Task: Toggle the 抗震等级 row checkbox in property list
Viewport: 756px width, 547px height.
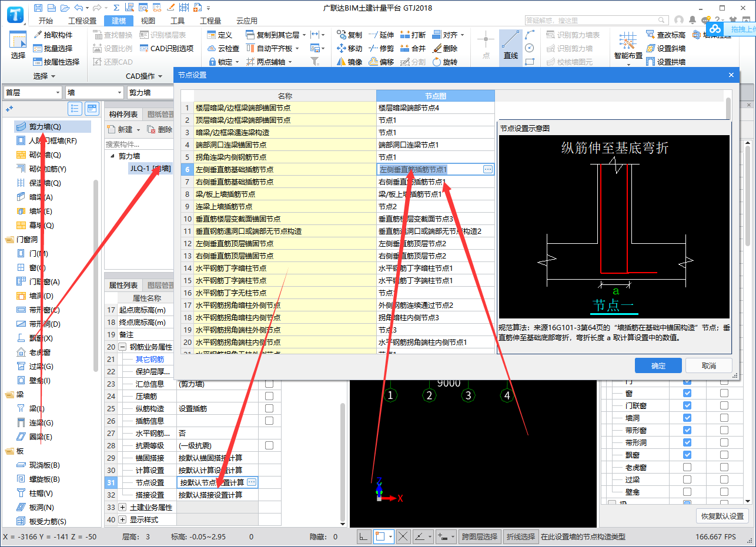Action: [269, 445]
